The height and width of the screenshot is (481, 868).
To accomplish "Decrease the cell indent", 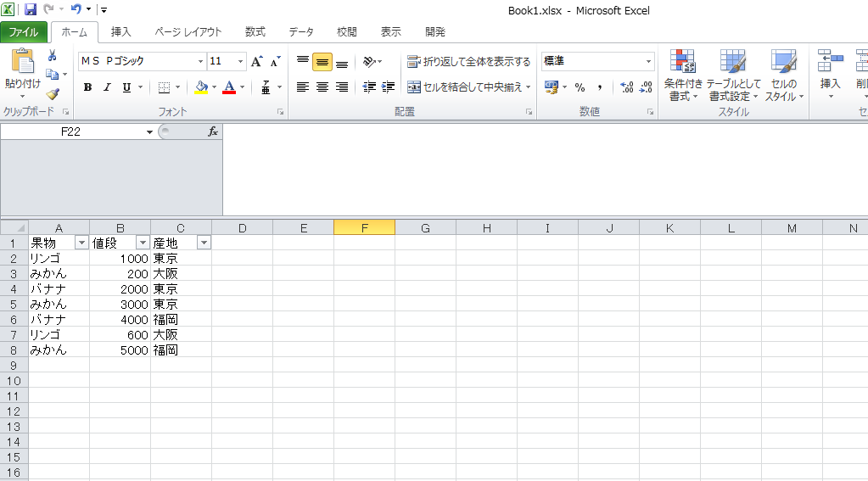I will (369, 87).
